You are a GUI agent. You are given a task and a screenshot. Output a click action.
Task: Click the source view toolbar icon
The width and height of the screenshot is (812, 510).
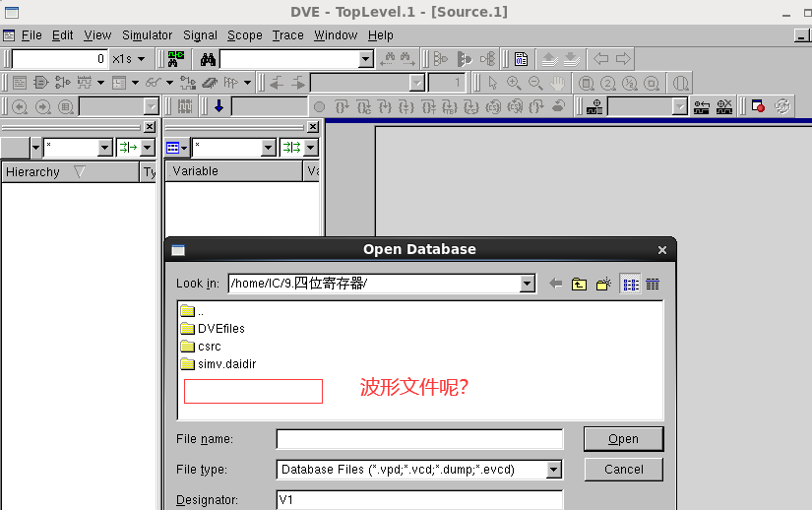tap(20, 83)
